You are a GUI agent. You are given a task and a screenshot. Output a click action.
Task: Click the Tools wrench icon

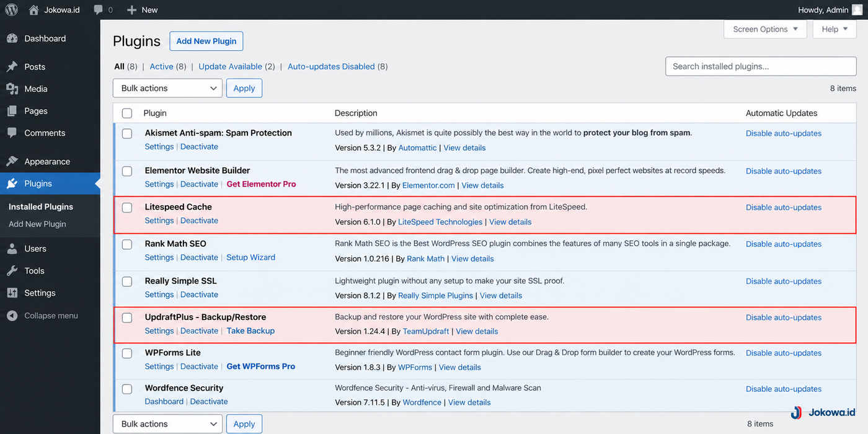click(12, 271)
